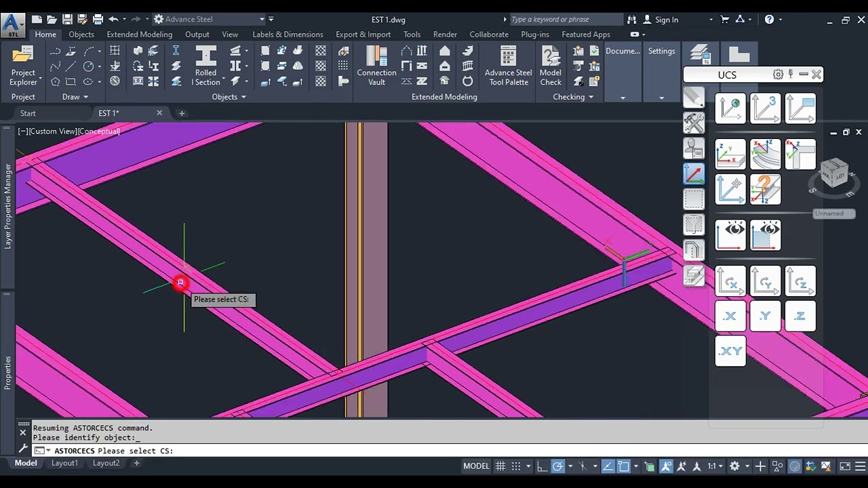Click the UCS rotate around Y icon
This screenshot has height=488, width=868.
click(765, 281)
